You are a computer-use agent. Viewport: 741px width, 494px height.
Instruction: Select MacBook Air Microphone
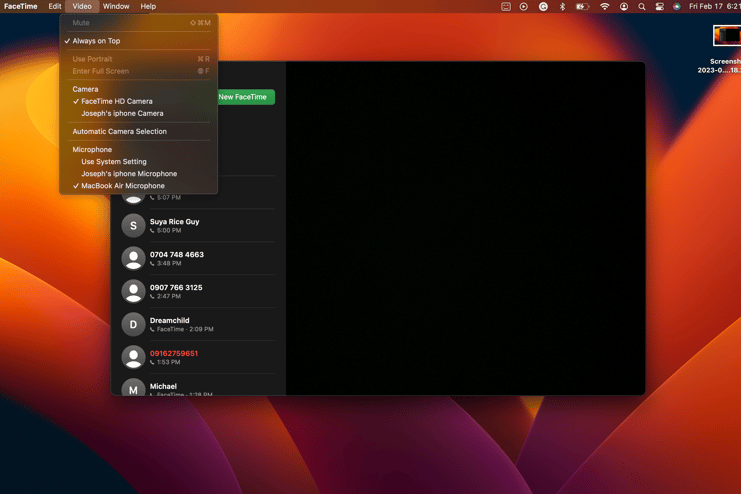pos(138,186)
